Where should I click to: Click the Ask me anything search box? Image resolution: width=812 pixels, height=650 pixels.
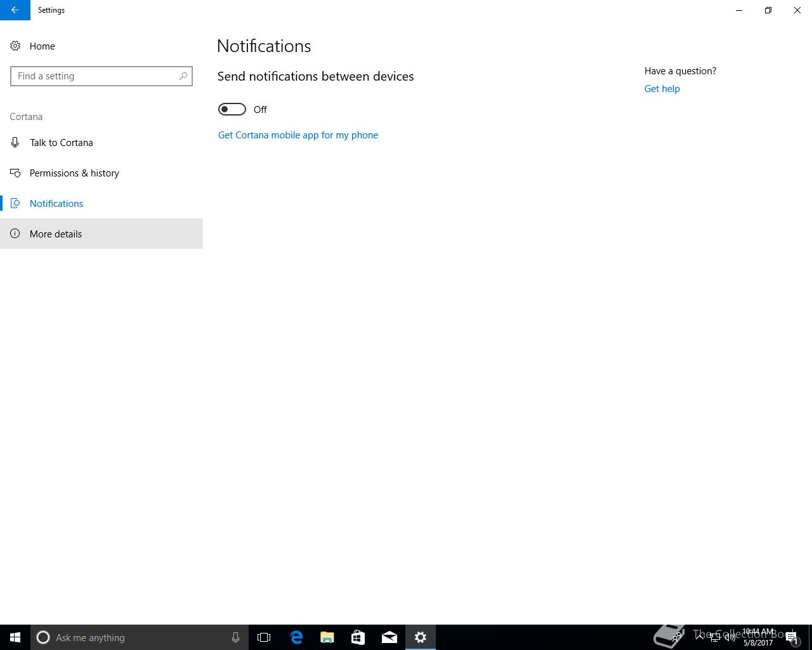(139, 637)
